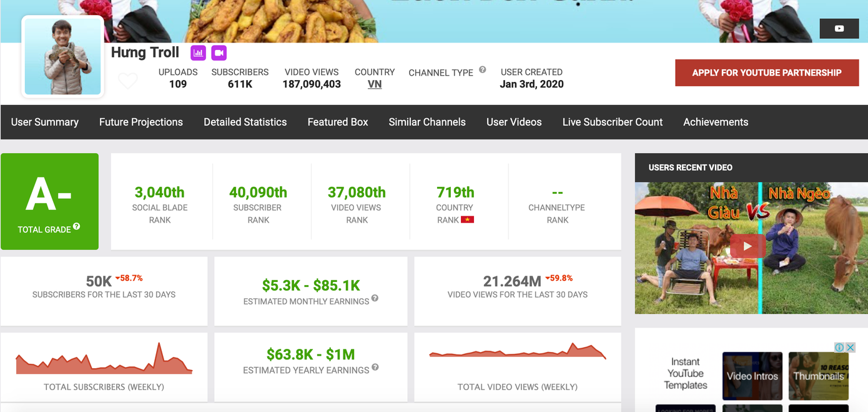The image size is (868, 412).
Task: Open help icon for estimated monthly earnings
Action: tap(375, 298)
